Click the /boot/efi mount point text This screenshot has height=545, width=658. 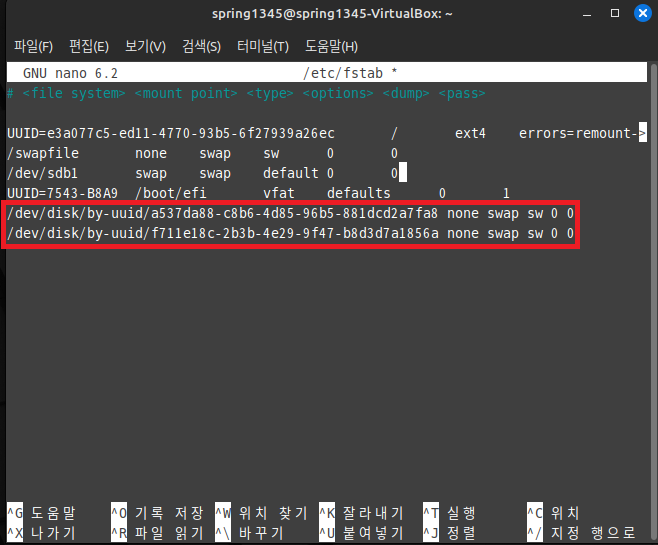[x=170, y=193]
